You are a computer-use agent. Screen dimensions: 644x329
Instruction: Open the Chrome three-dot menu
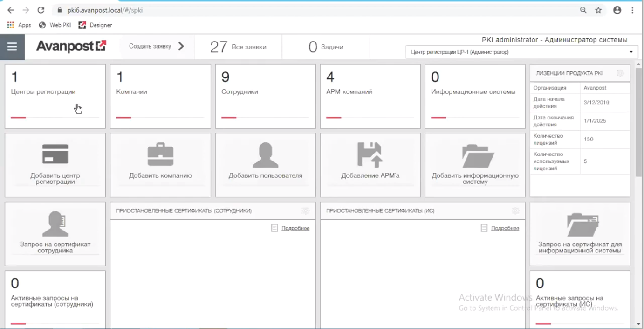pos(633,10)
